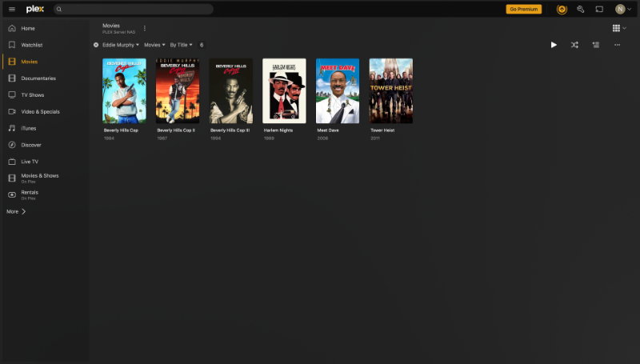The height and width of the screenshot is (364, 640).
Task: Click the Beverly Hills Cop II title link
Action: (x=176, y=130)
